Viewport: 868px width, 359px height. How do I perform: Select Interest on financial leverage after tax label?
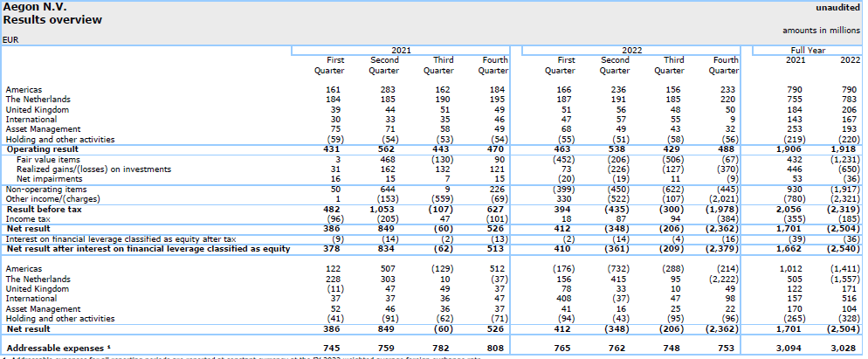pyautogui.click(x=121, y=238)
